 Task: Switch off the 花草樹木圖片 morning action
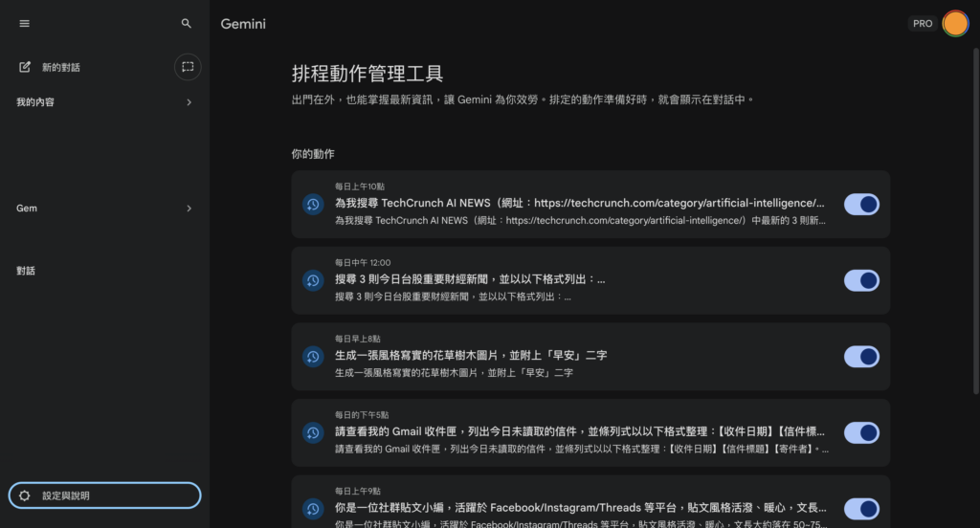[861, 357]
